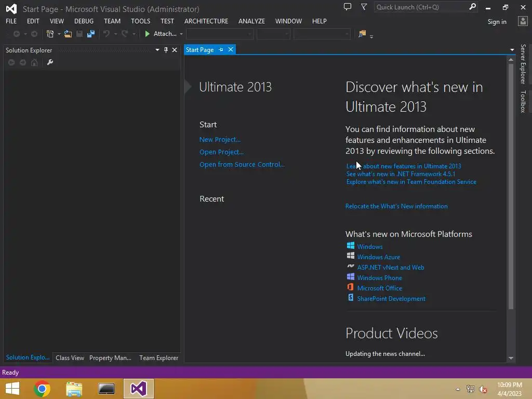This screenshot has height=399, width=532.
Task: Open the Navigate Backward history dropdown
Action: click(25, 34)
